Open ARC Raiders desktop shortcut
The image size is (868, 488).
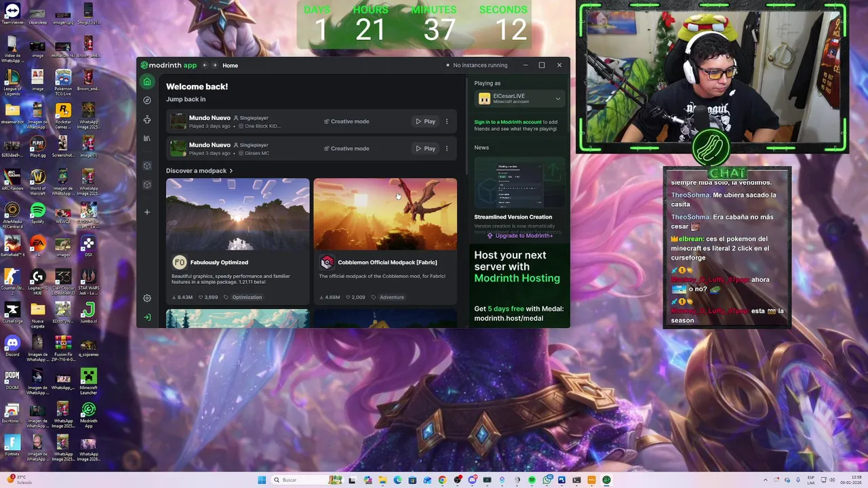click(x=12, y=181)
